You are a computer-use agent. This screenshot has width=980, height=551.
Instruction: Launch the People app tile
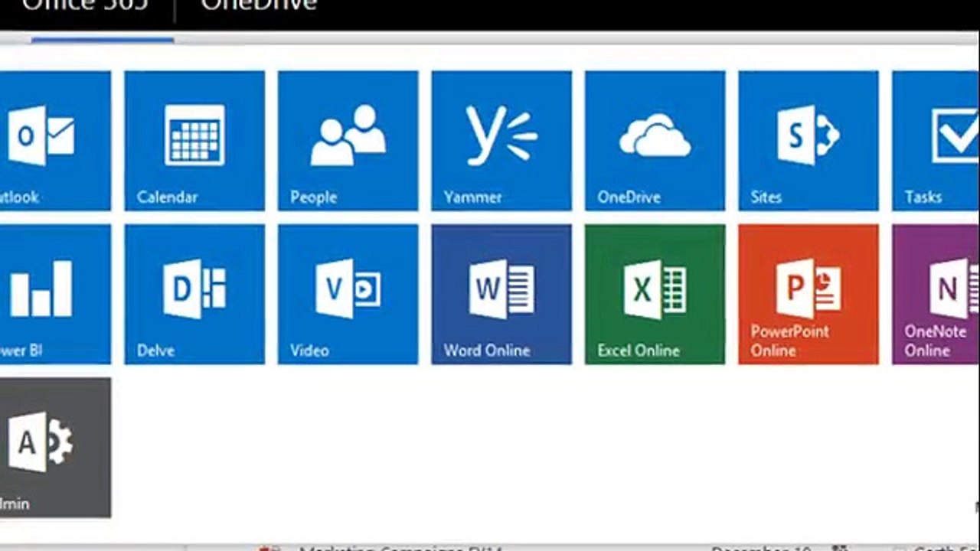tap(348, 141)
